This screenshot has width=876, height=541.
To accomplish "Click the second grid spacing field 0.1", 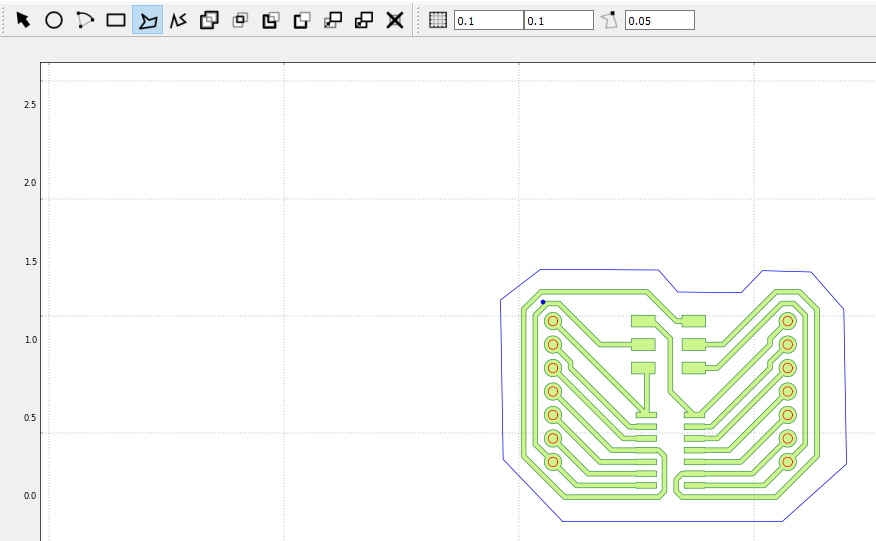I will [x=559, y=20].
